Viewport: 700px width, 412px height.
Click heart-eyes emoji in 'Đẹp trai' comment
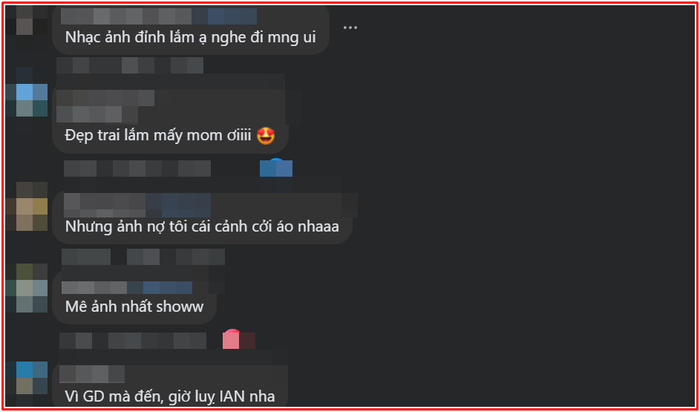point(266,136)
